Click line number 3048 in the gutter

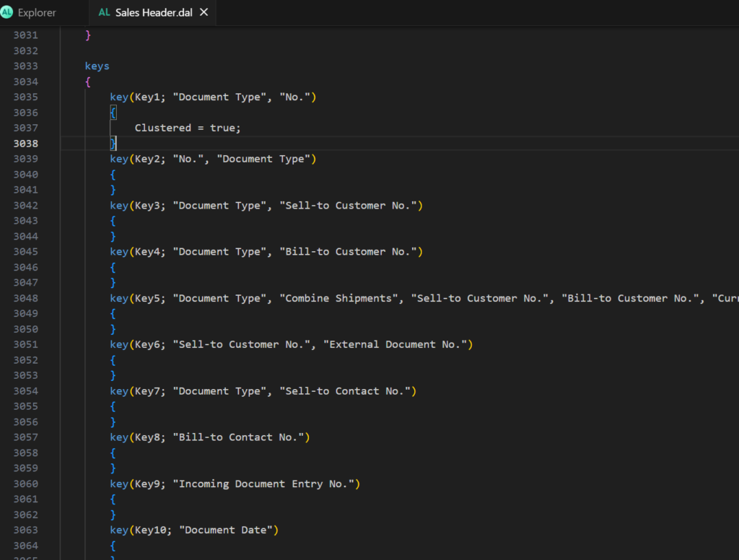[26, 298]
